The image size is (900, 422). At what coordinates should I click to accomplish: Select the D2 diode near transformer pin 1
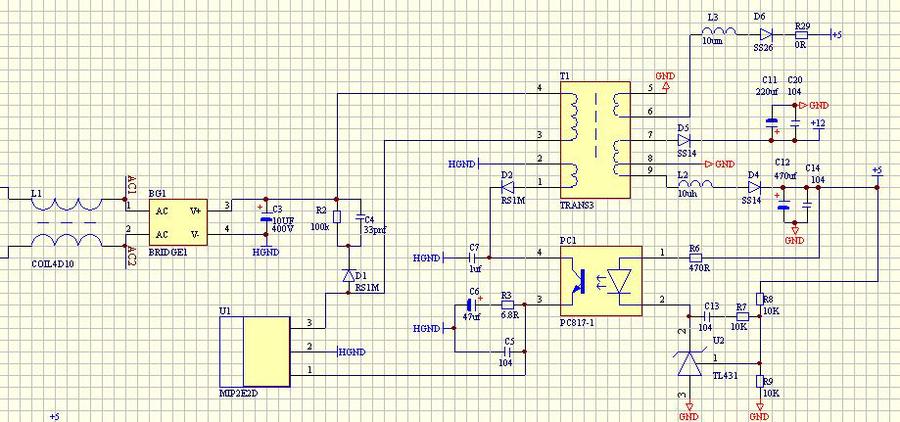point(507,185)
